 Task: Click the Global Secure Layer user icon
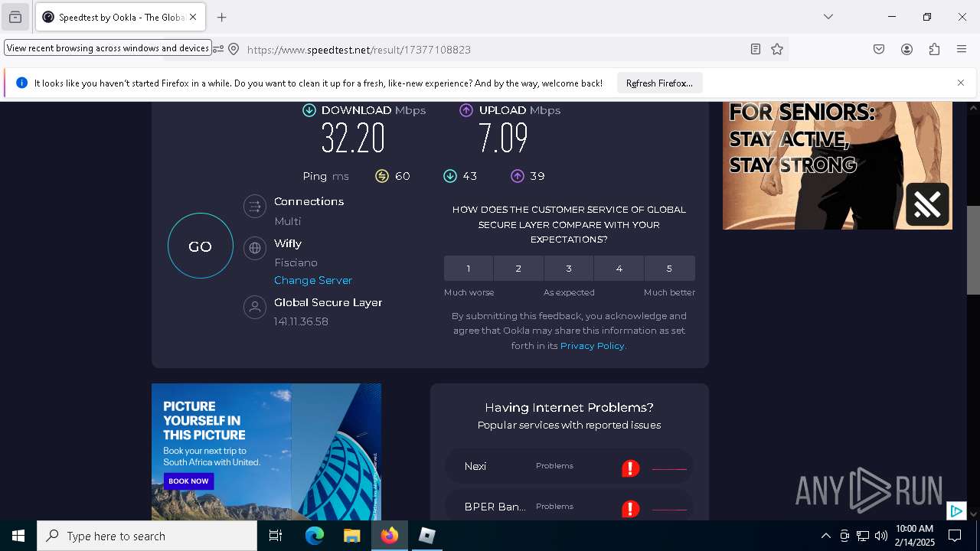point(255,308)
